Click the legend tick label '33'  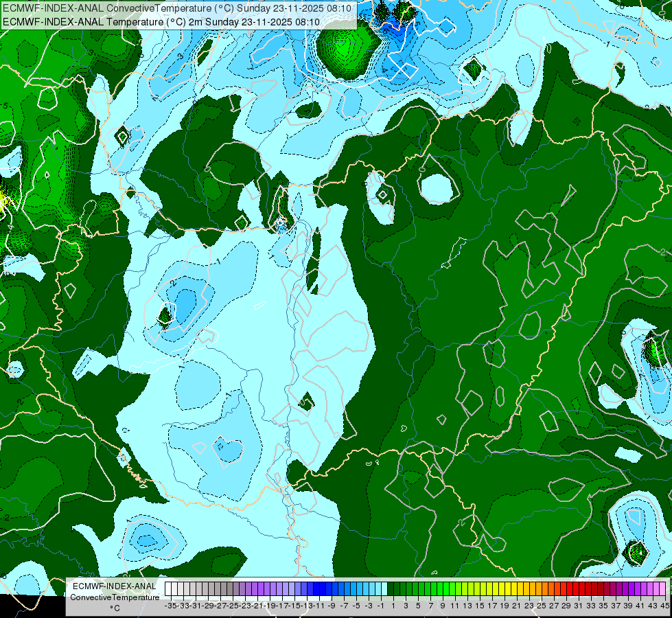tap(591, 606)
